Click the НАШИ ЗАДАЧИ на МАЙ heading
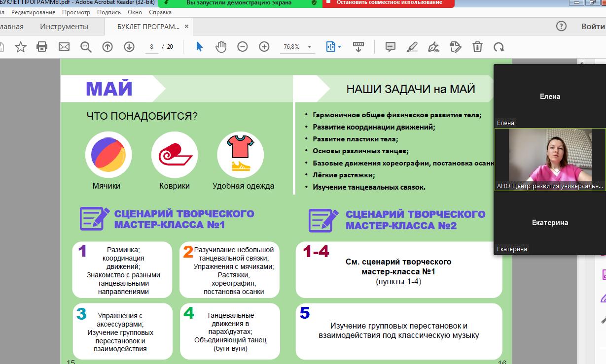This screenshot has width=606, height=364. pyautogui.click(x=411, y=89)
